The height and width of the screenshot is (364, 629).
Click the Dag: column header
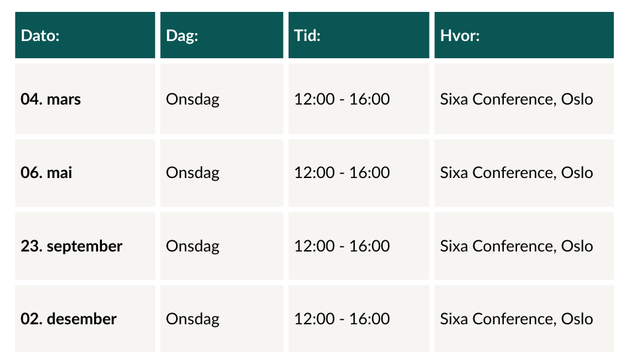[222, 35]
